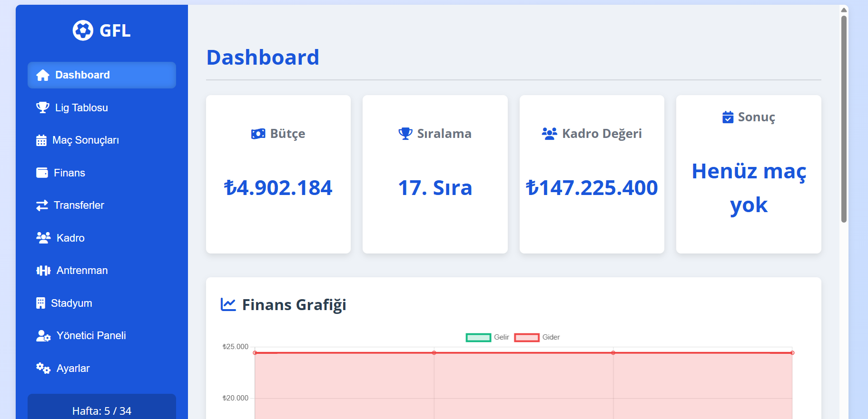This screenshot has height=419, width=868.
Task: Click the calendar icon beside Maç Sonuçları
Action: click(41, 140)
